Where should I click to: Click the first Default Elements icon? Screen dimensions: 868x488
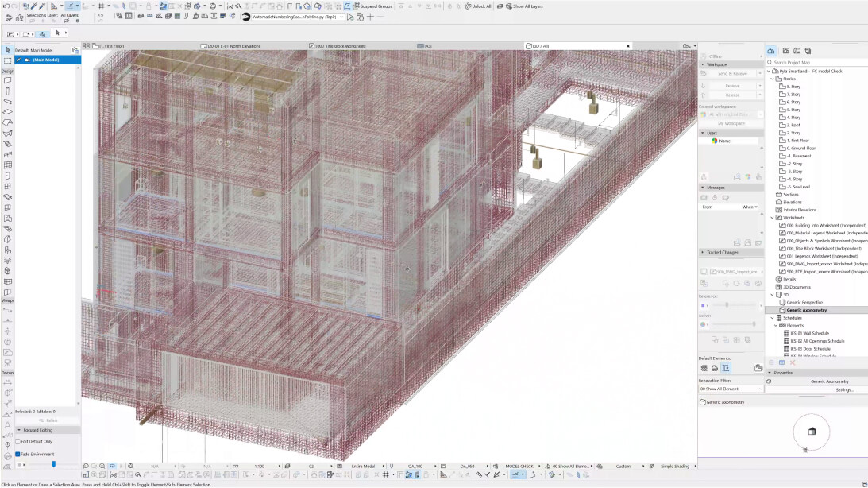(x=704, y=368)
